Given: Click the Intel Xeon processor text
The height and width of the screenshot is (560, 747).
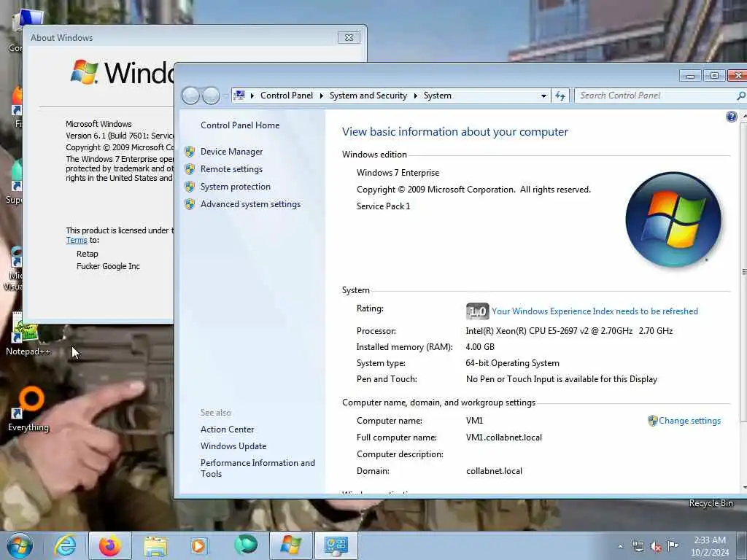Looking at the screenshot, I should click(569, 331).
